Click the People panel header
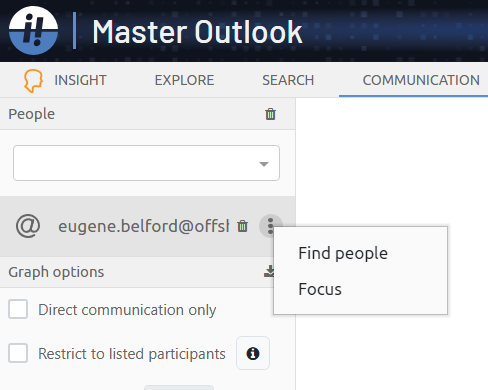 click(x=147, y=114)
